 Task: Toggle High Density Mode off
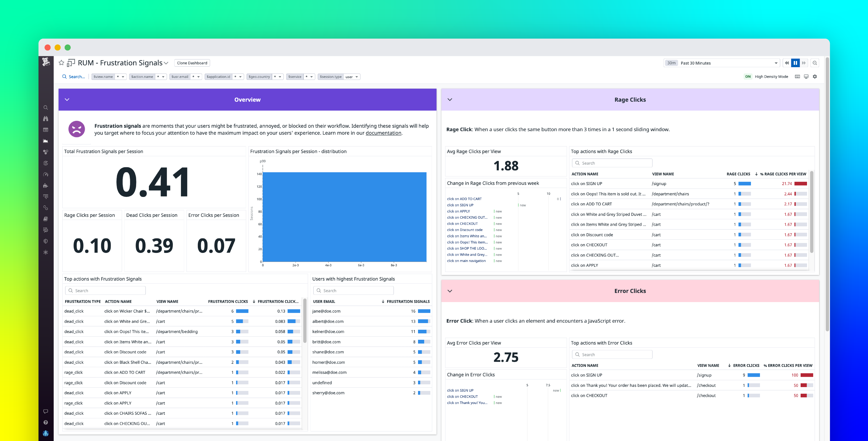tap(748, 77)
